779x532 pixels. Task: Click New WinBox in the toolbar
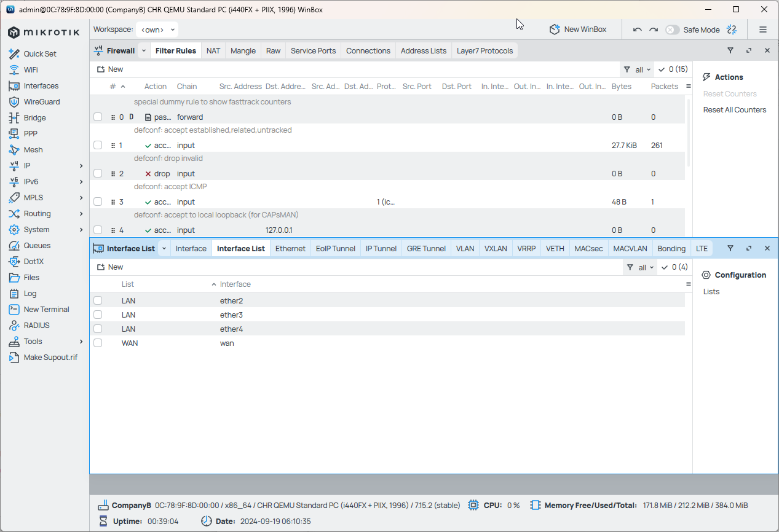point(579,29)
